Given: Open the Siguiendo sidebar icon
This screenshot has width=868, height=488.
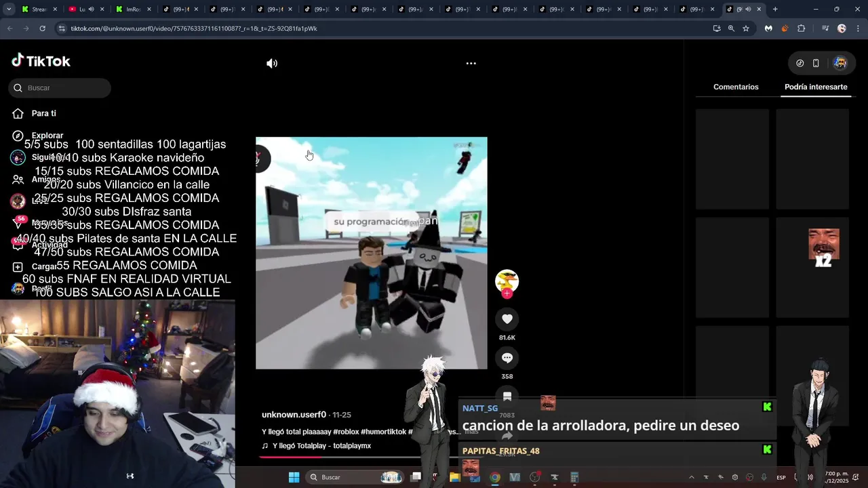Looking at the screenshot, I should [18, 157].
